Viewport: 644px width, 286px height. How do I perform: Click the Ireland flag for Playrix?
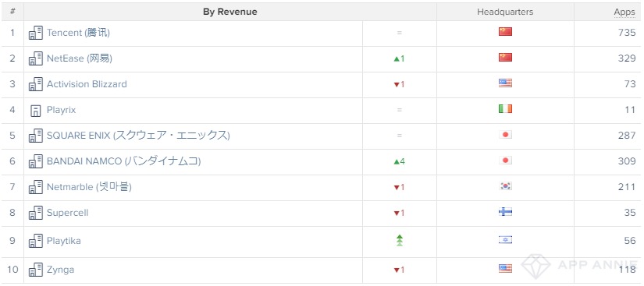click(x=505, y=109)
